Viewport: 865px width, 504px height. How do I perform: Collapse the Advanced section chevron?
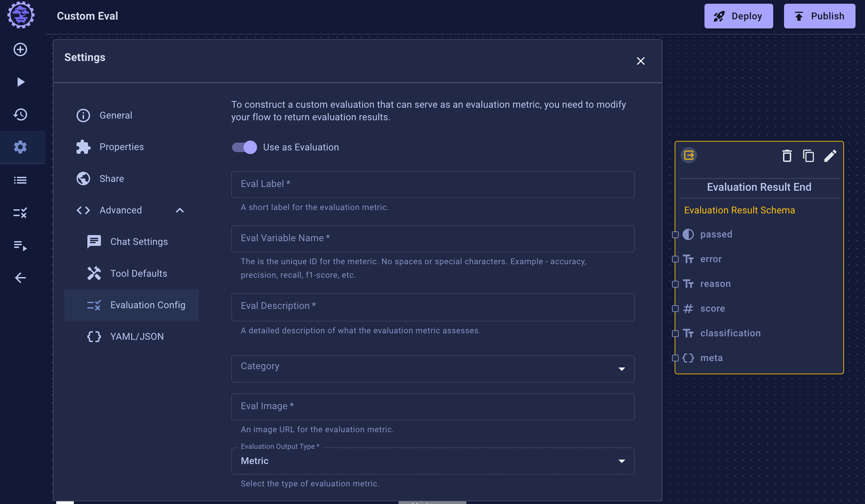(180, 210)
